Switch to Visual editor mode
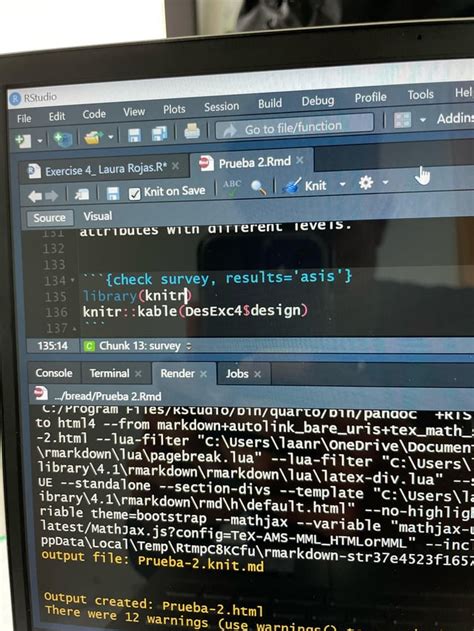Image resolution: width=474 pixels, height=631 pixels. pyautogui.click(x=98, y=216)
